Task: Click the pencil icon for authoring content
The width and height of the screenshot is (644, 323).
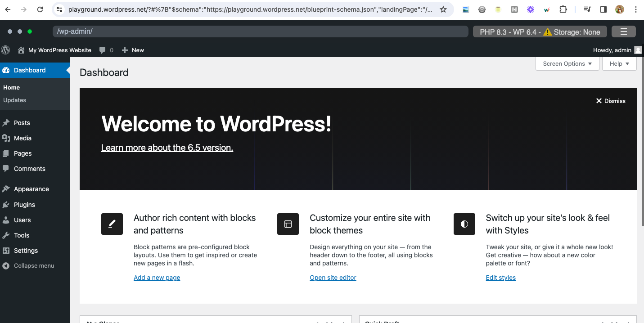Action: click(112, 224)
